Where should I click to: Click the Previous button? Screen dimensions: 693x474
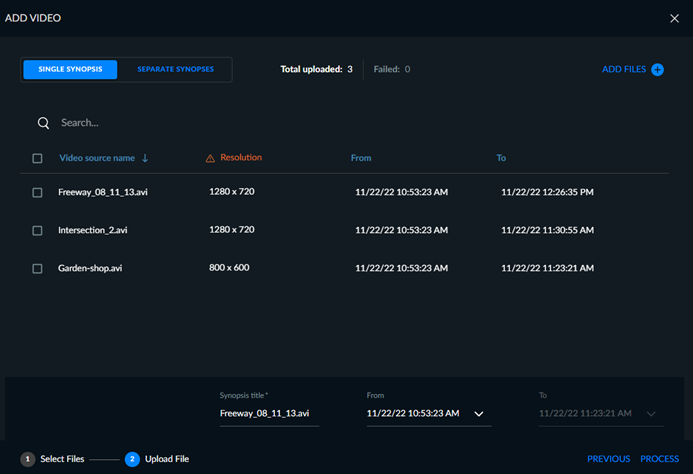click(609, 459)
